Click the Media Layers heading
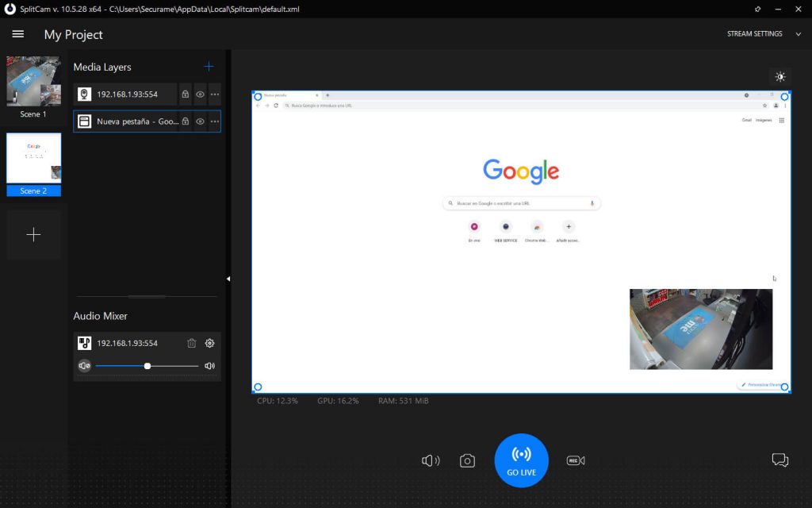Viewport: 812px width, 508px height. pyautogui.click(x=102, y=67)
